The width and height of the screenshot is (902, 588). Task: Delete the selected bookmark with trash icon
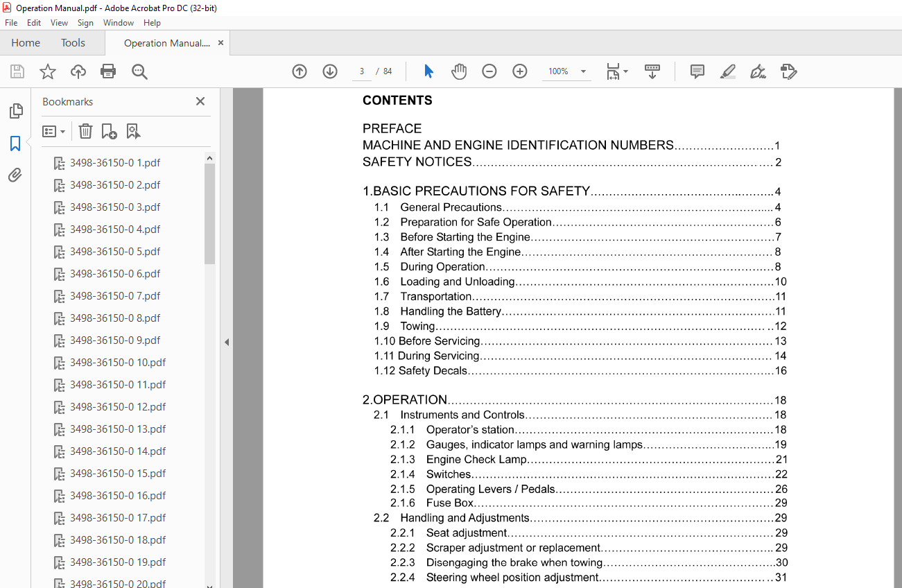pyautogui.click(x=85, y=131)
